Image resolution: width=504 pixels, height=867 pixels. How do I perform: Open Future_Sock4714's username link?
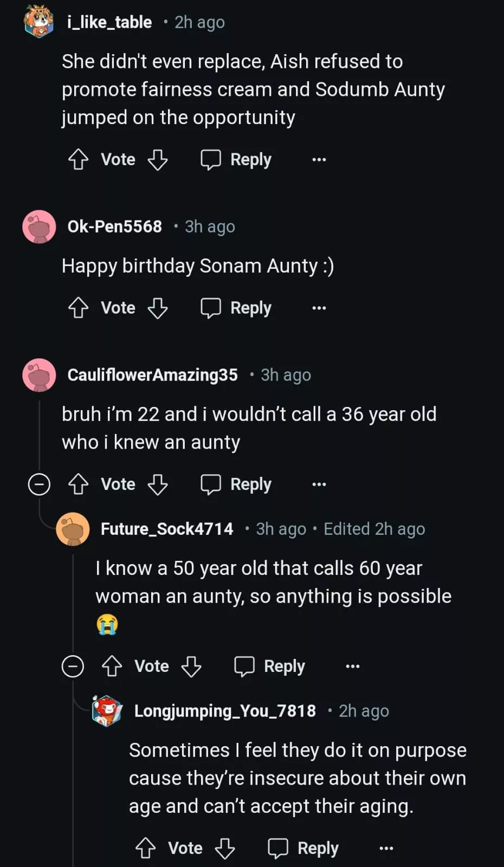click(167, 529)
